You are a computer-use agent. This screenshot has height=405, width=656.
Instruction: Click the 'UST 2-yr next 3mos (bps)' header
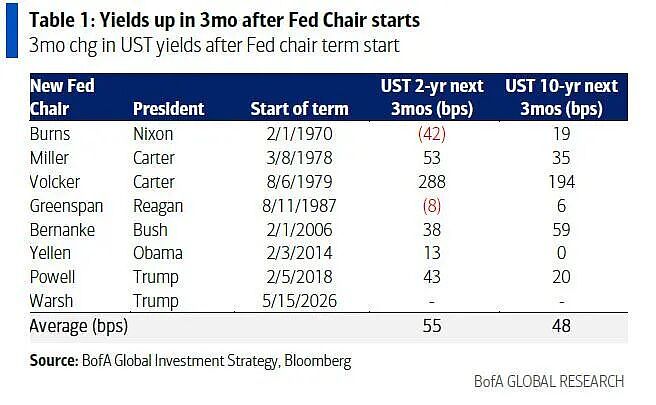pos(432,97)
